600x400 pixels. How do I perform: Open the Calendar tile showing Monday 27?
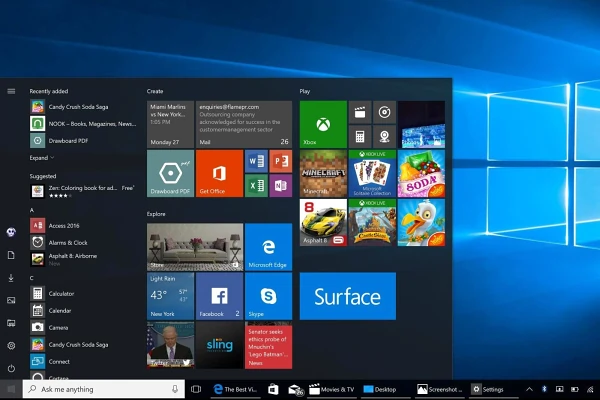pos(170,124)
